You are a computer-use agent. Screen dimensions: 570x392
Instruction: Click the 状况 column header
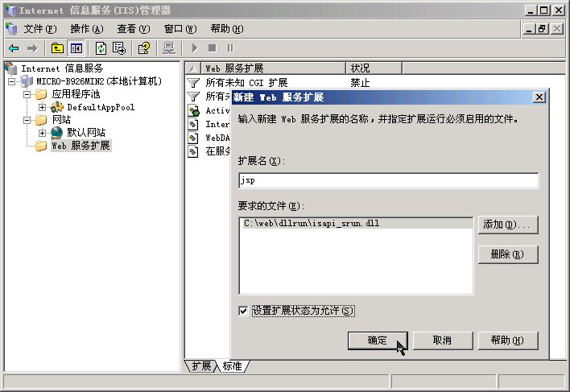tap(374, 68)
